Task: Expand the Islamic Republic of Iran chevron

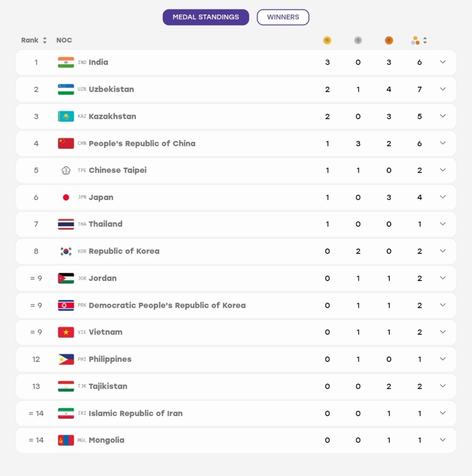Action: tap(443, 413)
